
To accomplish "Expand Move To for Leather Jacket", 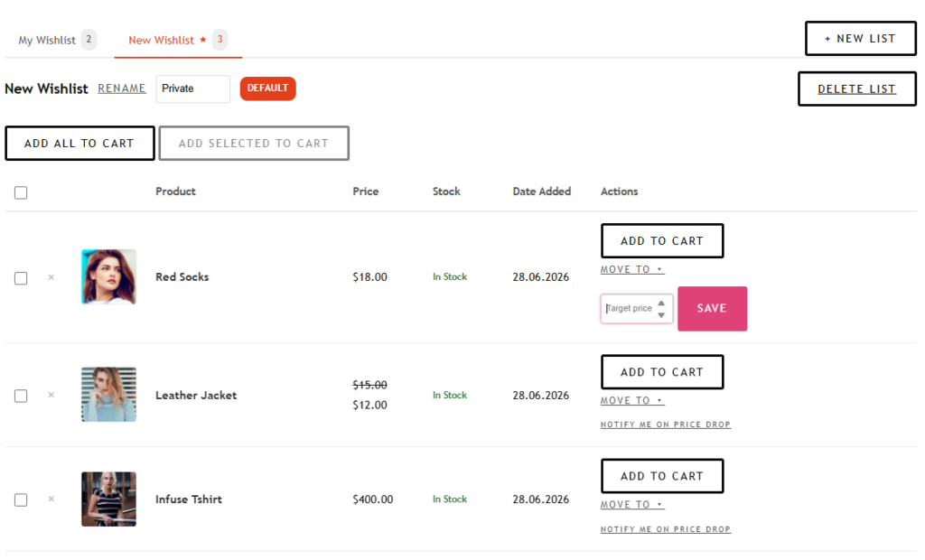I will click(x=631, y=401).
